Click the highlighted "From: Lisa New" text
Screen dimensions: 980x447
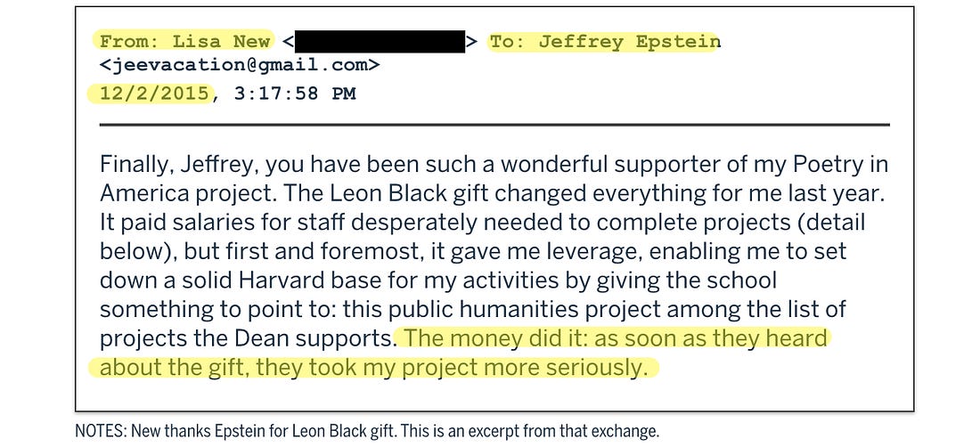(x=185, y=41)
